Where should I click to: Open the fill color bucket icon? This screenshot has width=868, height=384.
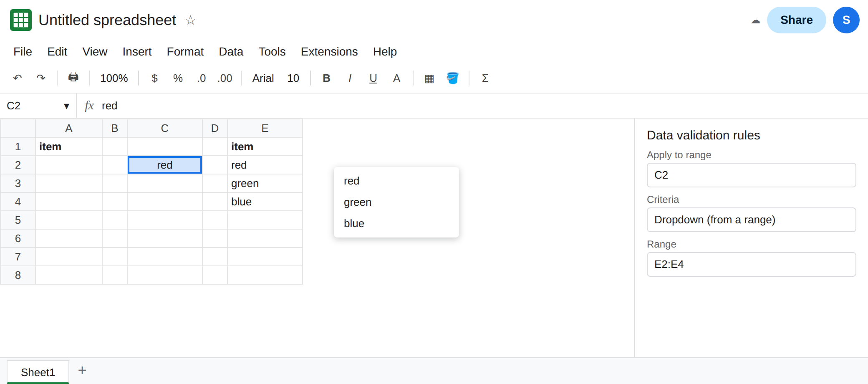click(453, 78)
